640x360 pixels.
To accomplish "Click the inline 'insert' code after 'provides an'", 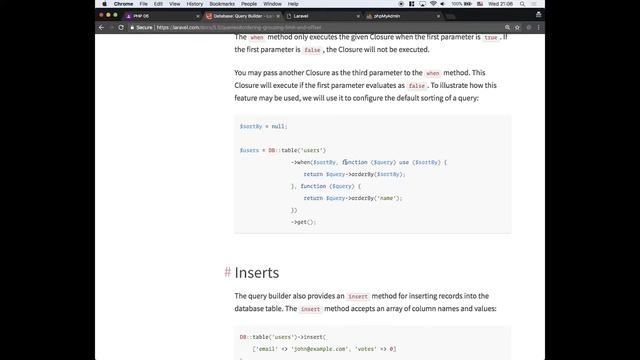I will [x=358, y=296].
